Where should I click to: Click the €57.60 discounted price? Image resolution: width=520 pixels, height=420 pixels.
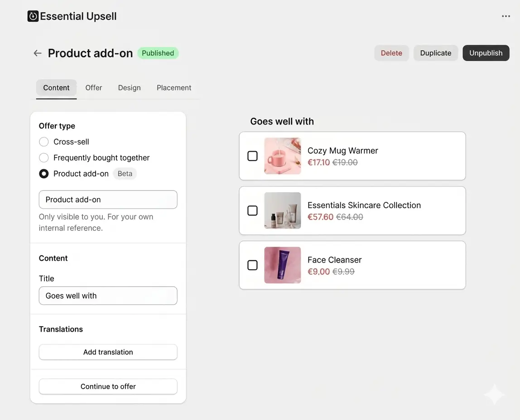pyautogui.click(x=320, y=217)
